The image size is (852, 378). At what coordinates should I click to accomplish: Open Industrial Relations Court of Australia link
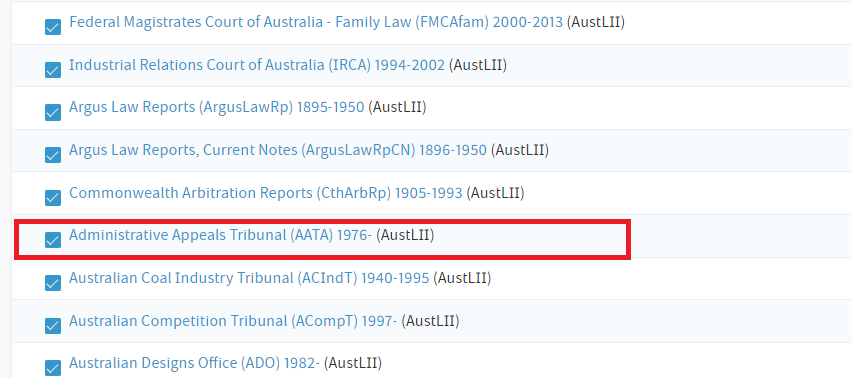click(x=257, y=65)
